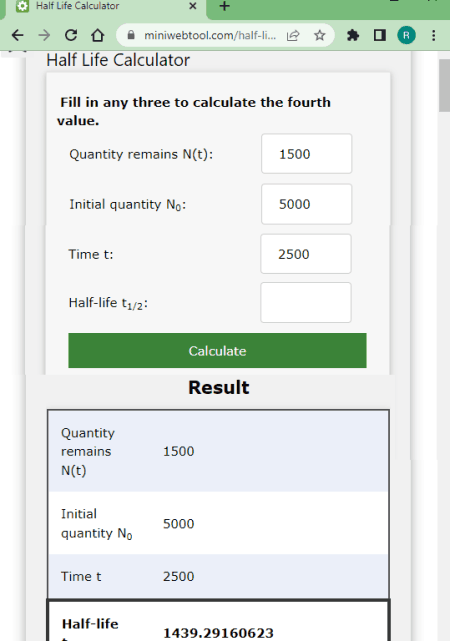The image size is (450, 641).
Task: Bookmark this page with the star icon
Action: [x=320, y=36]
